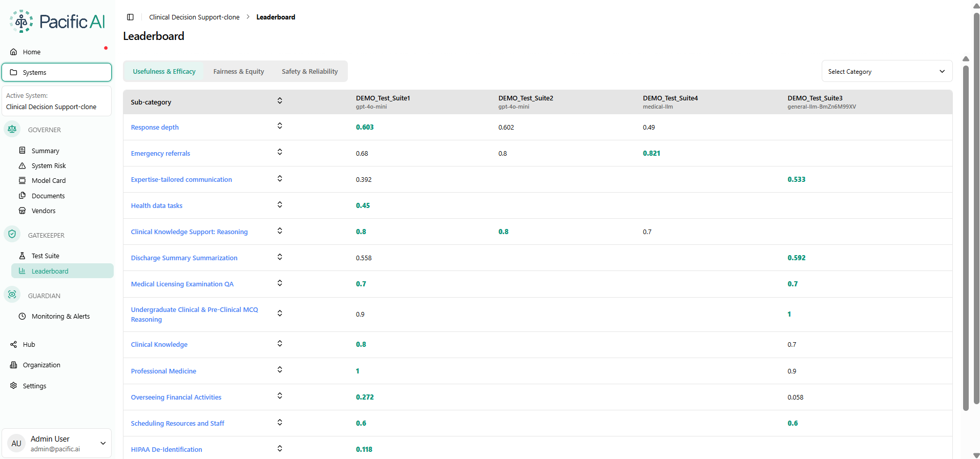Open the Emergency referrals link
This screenshot has width=980, height=459.
point(160,153)
